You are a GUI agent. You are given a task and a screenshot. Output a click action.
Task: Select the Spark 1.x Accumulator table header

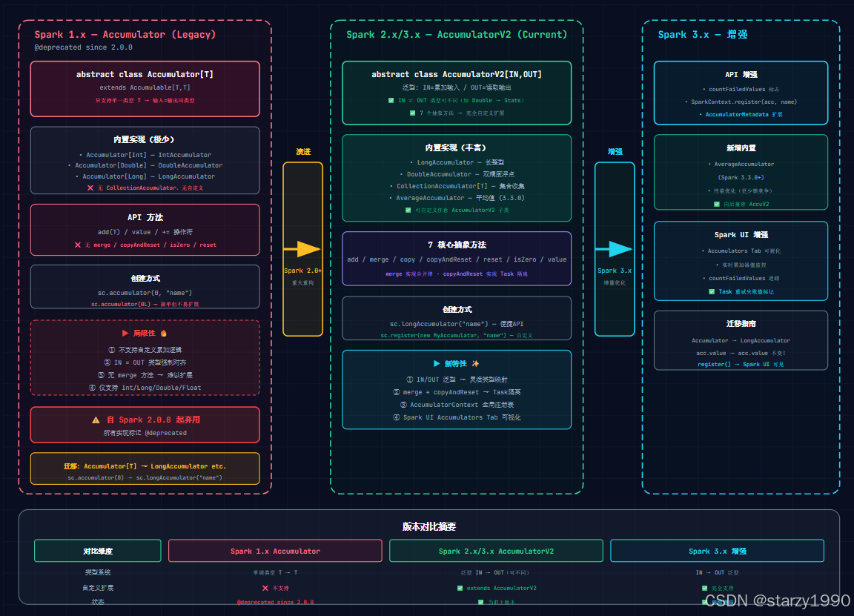[x=275, y=551]
